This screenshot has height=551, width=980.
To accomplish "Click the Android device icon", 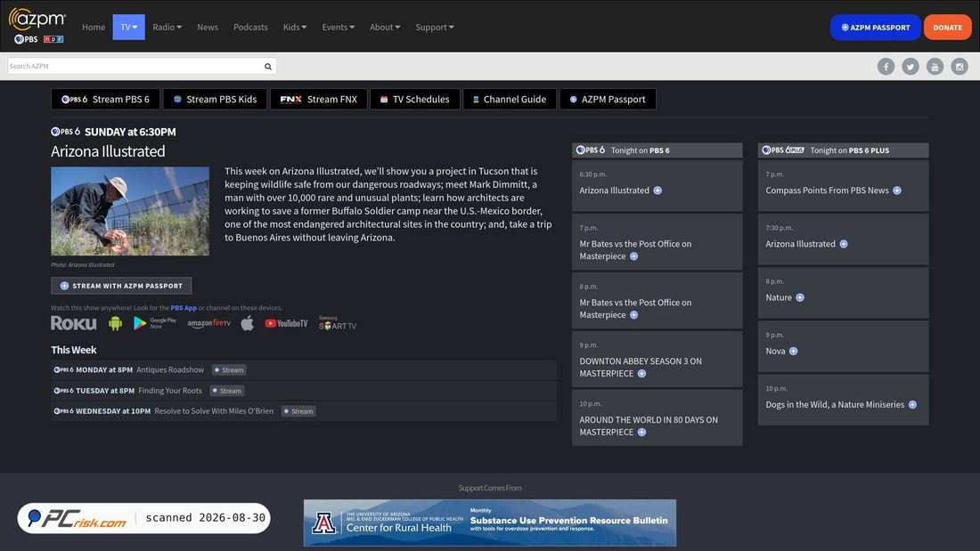I will [115, 323].
